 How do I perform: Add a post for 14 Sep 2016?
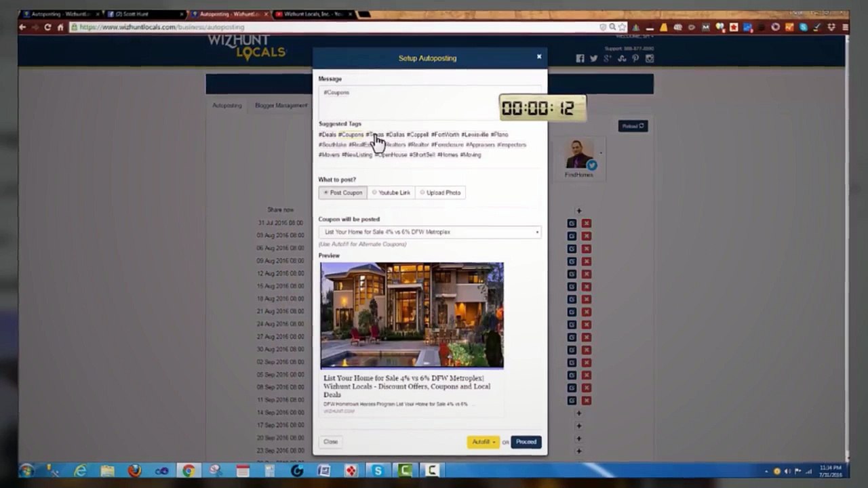click(x=578, y=413)
